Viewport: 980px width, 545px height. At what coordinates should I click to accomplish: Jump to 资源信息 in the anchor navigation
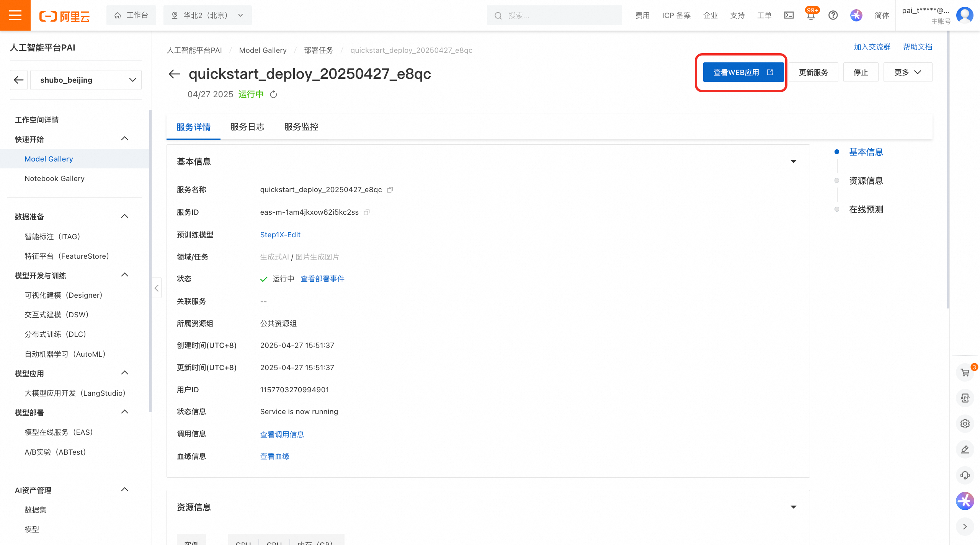(x=866, y=181)
